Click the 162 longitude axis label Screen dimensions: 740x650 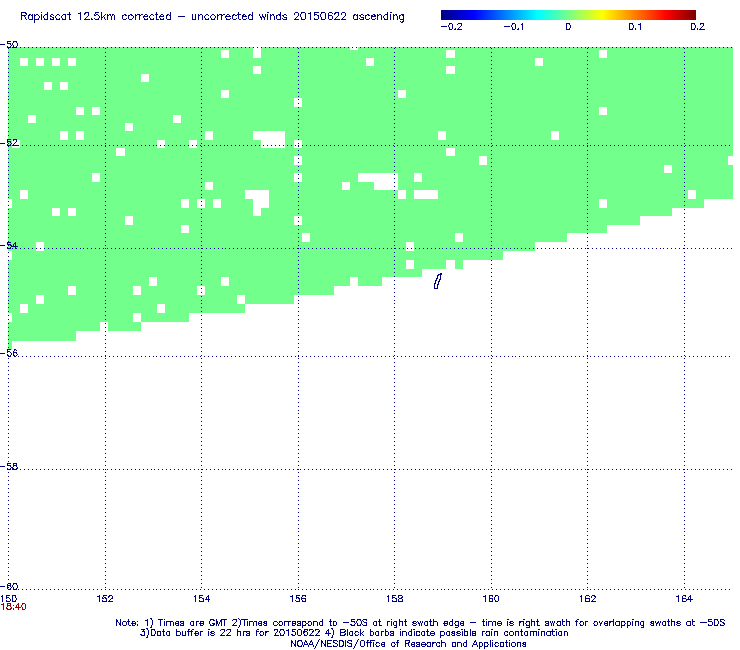pos(588,599)
